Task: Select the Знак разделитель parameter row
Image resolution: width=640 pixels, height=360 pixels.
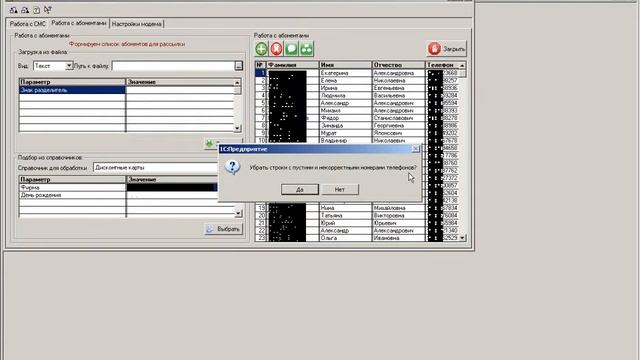Action: [72, 90]
